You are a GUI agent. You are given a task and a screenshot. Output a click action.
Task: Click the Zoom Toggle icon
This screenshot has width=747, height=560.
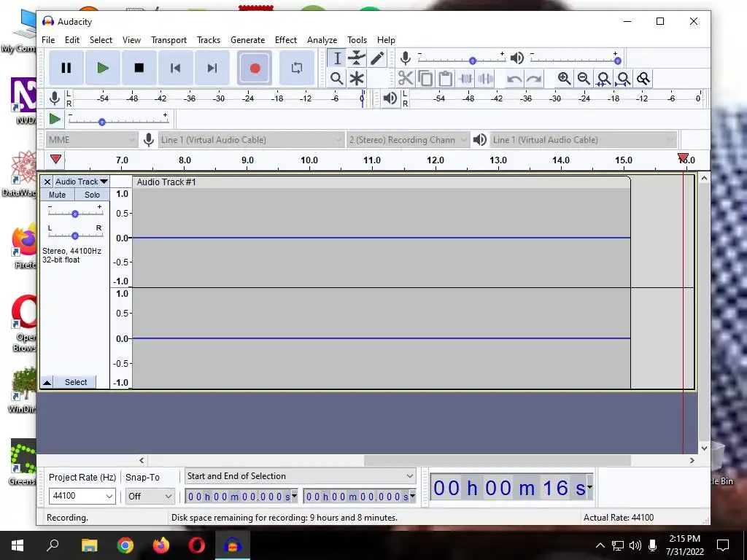click(x=643, y=79)
